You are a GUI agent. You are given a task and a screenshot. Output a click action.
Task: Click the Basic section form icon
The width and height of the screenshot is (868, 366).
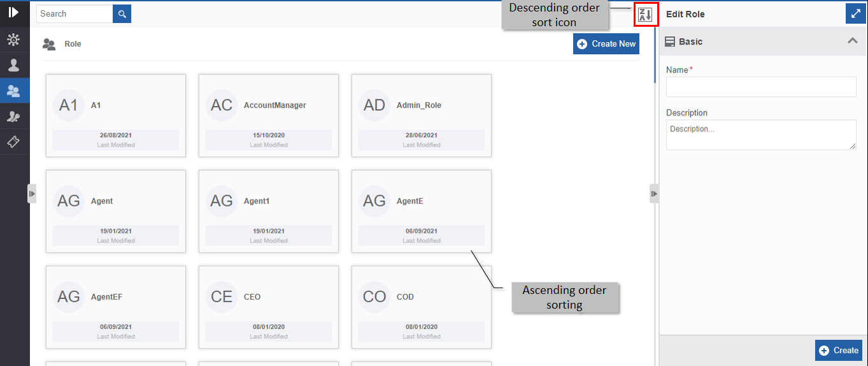click(x=670, y=41)
